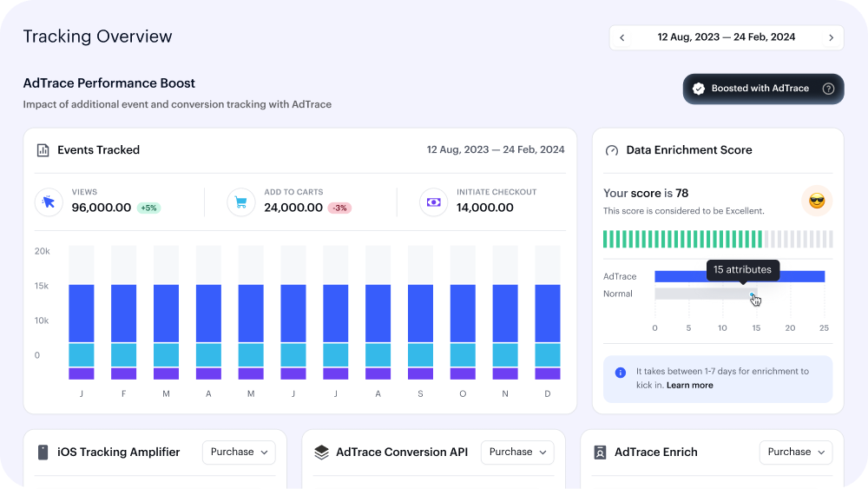Click the Tracking Overview heading
The width and height of the screenshot is (868, 489).
pyautogui.click(x=97, y=36)
